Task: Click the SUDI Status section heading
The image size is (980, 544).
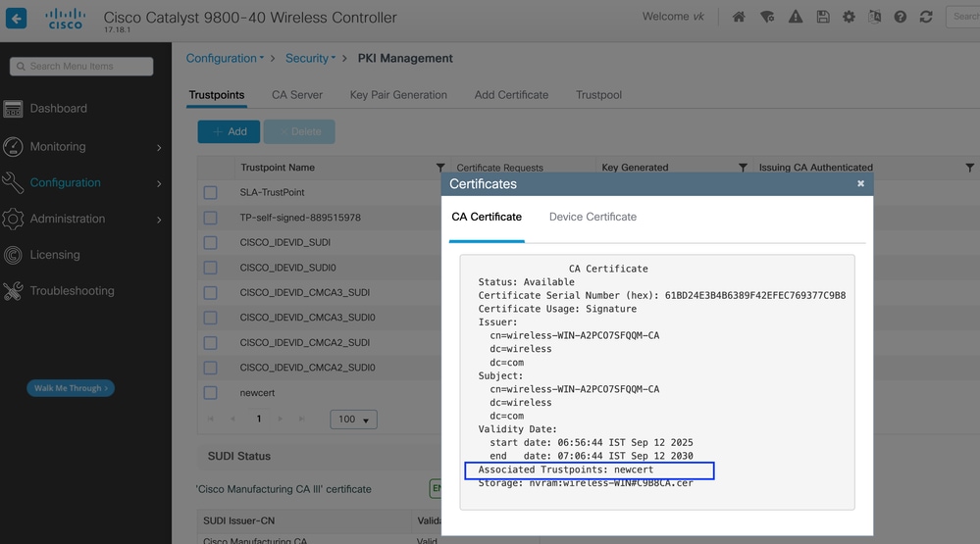Action: (x=238, y=456)
